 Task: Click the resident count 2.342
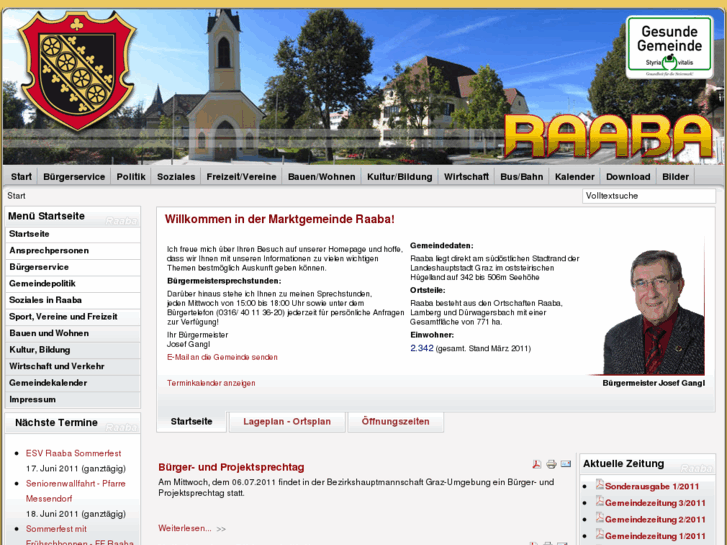tap(421, 348)
